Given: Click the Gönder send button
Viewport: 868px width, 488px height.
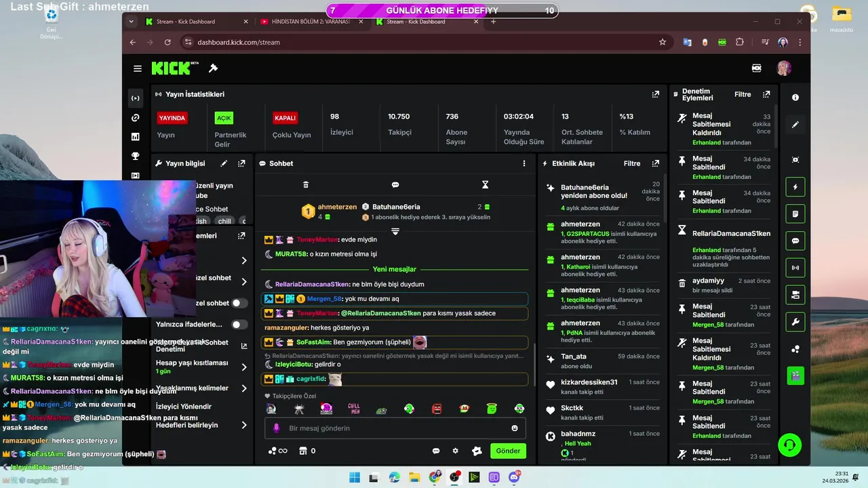Looking at the screenshot, I should [x=508, y=451].
